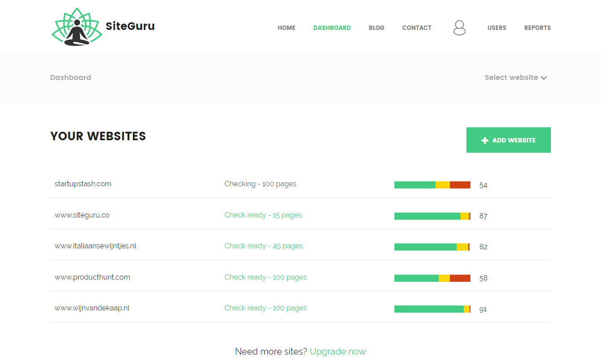This screenshot has height=364, width=601.
Task: Follow the Upgrade now link
Action: click(338, 351)
